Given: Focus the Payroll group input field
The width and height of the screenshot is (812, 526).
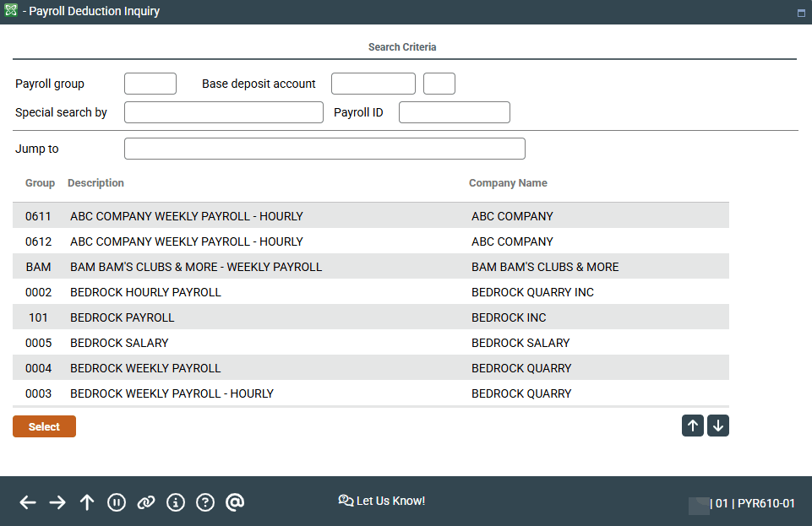Looking at the screenshot, I should tap(150, 84).
